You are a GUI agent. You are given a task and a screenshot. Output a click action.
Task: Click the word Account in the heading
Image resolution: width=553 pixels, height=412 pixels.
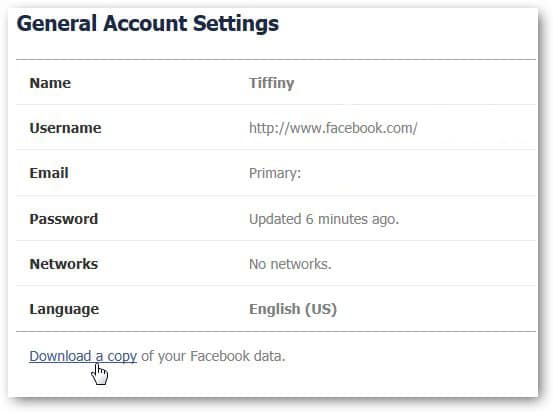(x=145, y=24)
